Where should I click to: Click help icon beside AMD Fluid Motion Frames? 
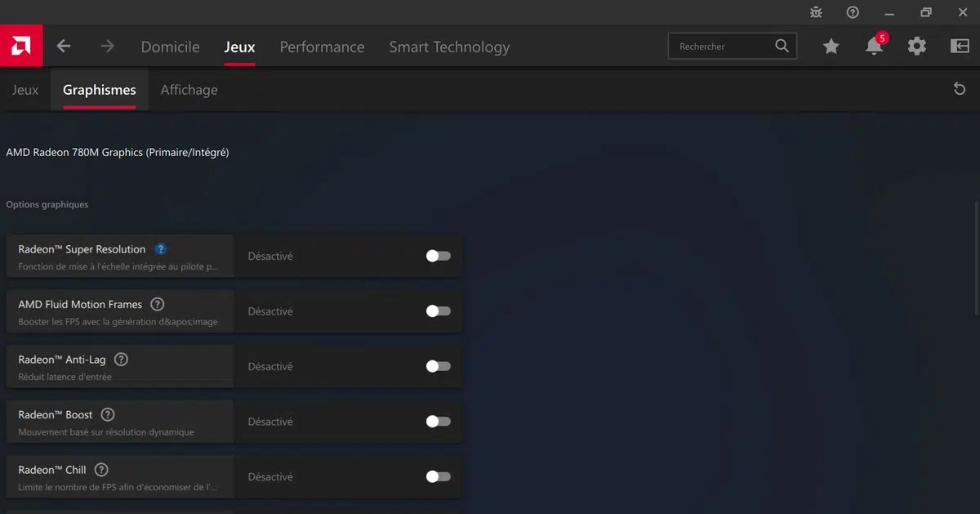(x=158, y=304)
